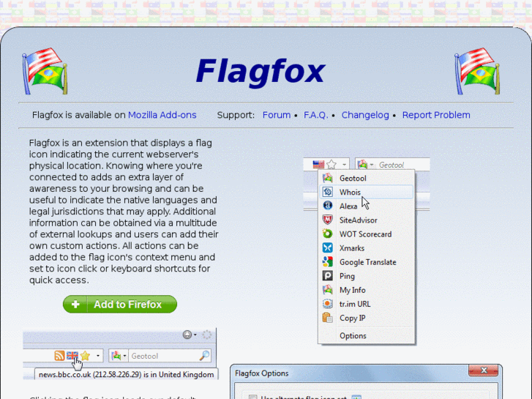532x399 pixels.
Task: View the Changelog link
Action: pos(365,115)
